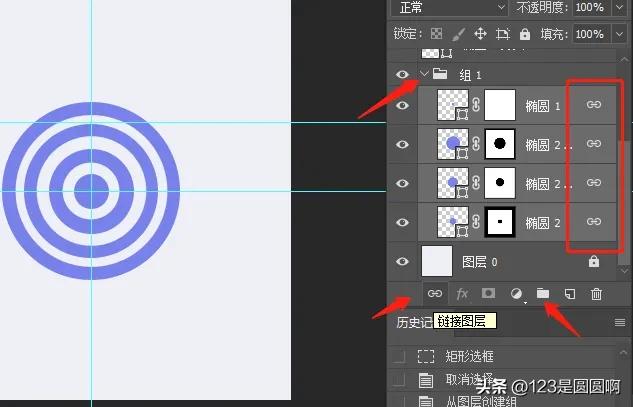Viewport: 633px width, 407px height.
Task: Select mask thumbnail with largest black dot
Action: 500,144
